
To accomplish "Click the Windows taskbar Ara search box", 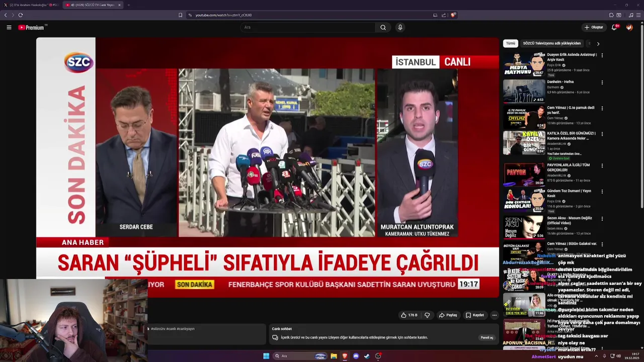I will (x=301, y=356).
